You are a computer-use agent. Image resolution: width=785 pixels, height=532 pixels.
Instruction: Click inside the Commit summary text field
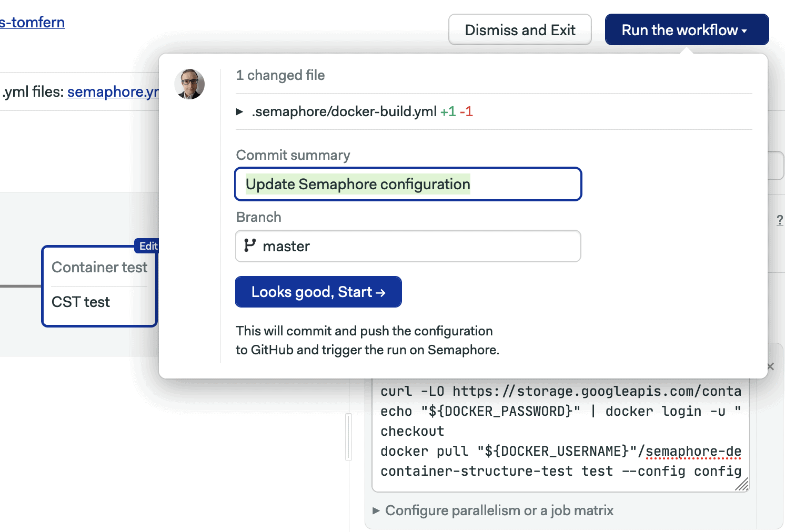click(408, 184)
